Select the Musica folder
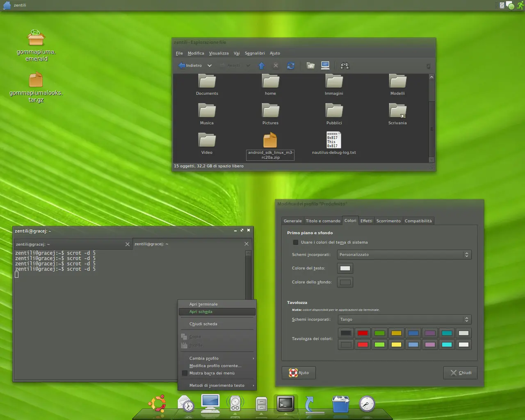The width and height of the screenshot is (525, 420). click(207, 114)
